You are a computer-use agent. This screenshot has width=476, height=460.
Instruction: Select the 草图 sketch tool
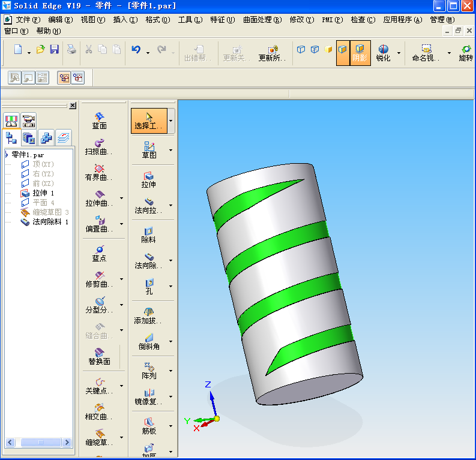[149, 150]
